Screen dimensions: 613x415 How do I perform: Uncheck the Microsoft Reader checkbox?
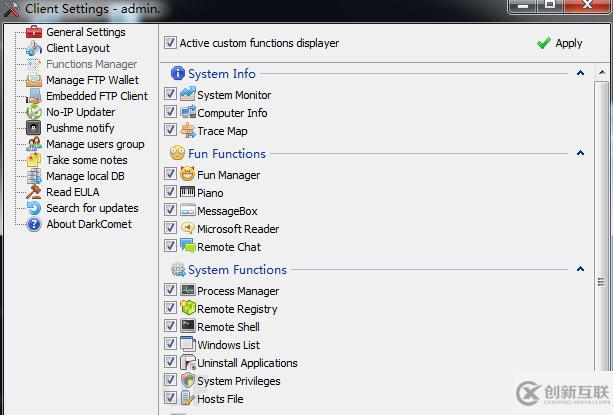tap(170, 228)
